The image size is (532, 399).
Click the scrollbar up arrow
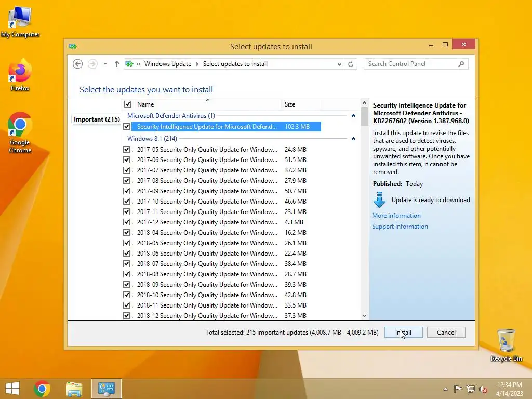(364, 103)
